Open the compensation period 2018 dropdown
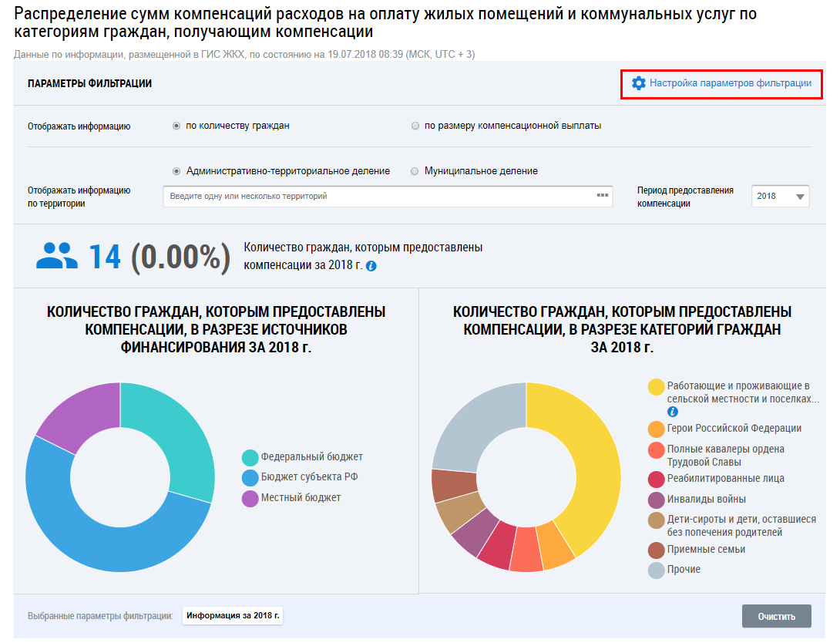The image size is (840, 643). click(x=780, y=196)
